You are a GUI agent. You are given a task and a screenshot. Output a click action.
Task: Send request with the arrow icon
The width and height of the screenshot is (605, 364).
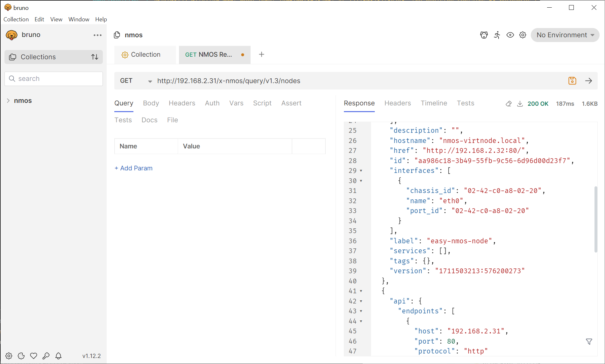[588, 81]
